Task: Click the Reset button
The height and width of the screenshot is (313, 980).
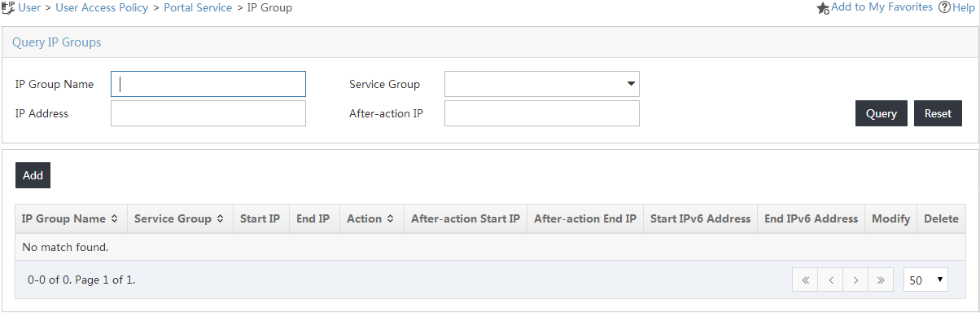Action: point(938,113)
